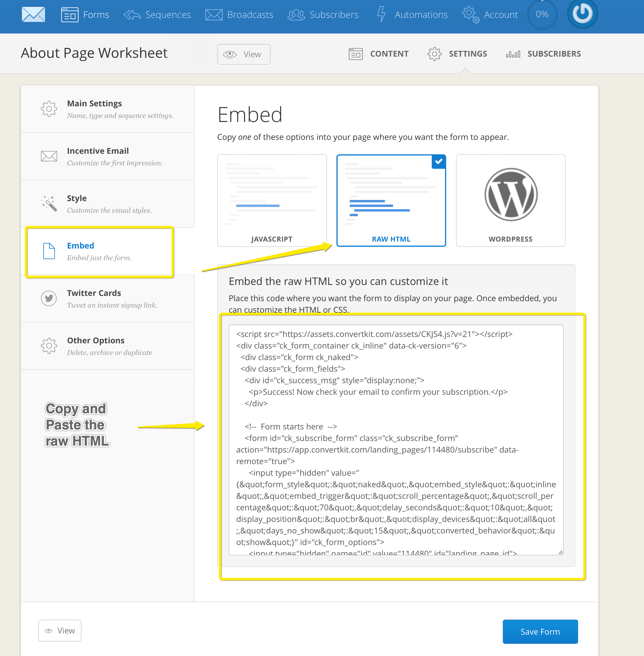This screenshot has width=644, height=656.
Task: Click the Content tab form icon
Action: [355, 54]
